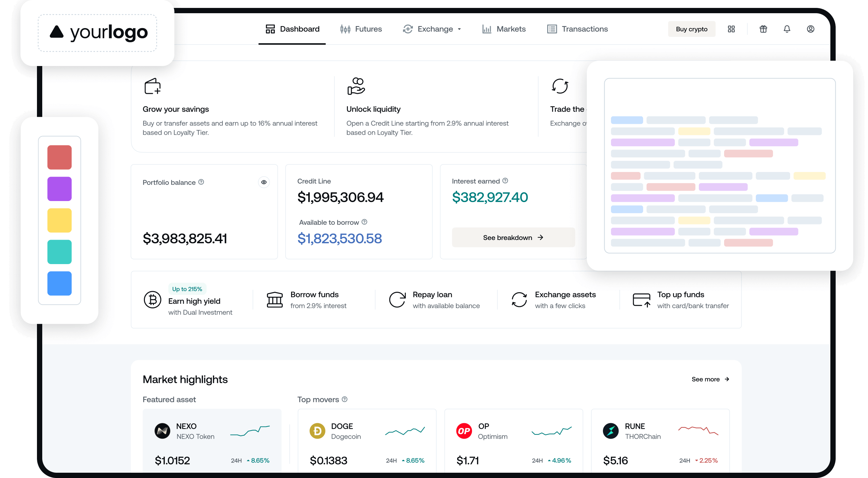This screenshot has height=478, width=868.
Task: Click the hand-with-coins Unlock liquidity icon
Action: [356, 86]
